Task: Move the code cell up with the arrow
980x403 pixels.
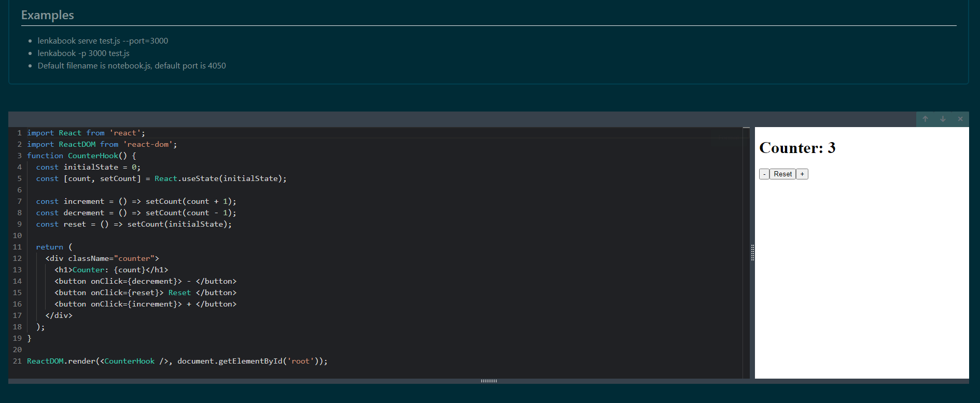Action: (x=925, y=119)
